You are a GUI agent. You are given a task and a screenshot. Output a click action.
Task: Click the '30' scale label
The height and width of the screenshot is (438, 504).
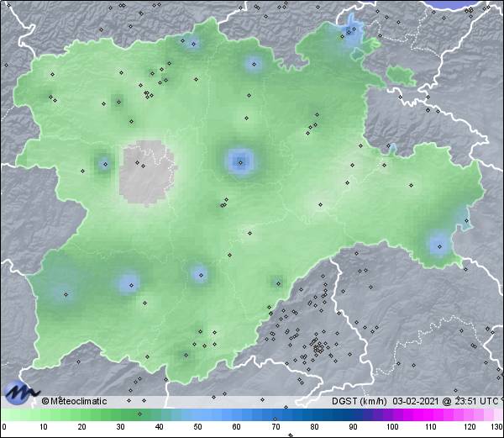click(x=120, y=427)
